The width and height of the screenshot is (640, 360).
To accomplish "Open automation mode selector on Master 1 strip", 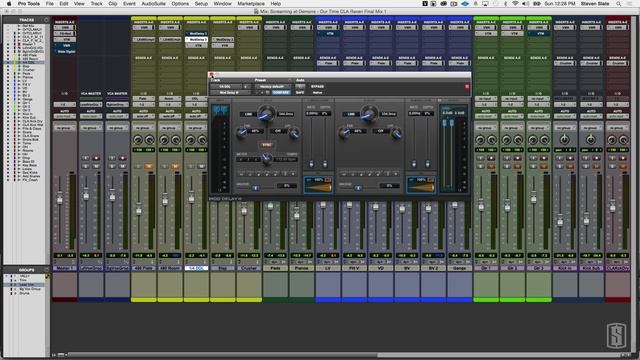I will coord(64,116).
